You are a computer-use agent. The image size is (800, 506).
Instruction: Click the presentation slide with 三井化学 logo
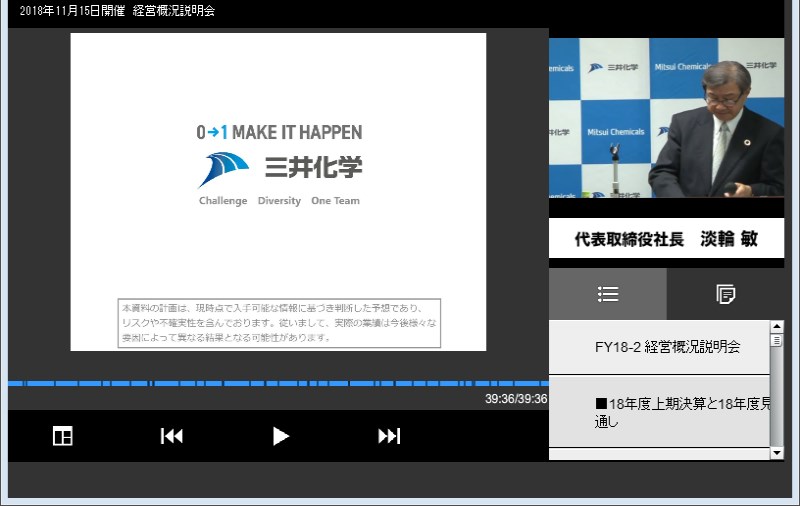tap(278, 192)
